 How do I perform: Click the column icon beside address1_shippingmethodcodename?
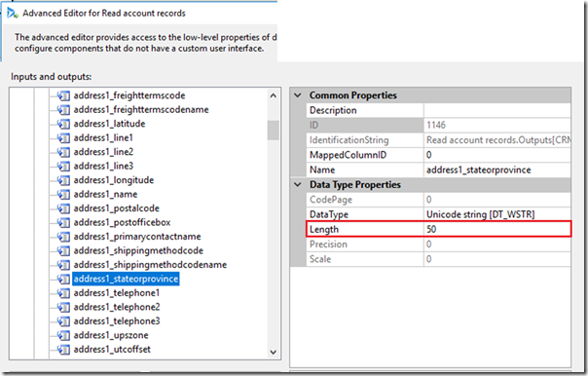click(x=63, y=265)
